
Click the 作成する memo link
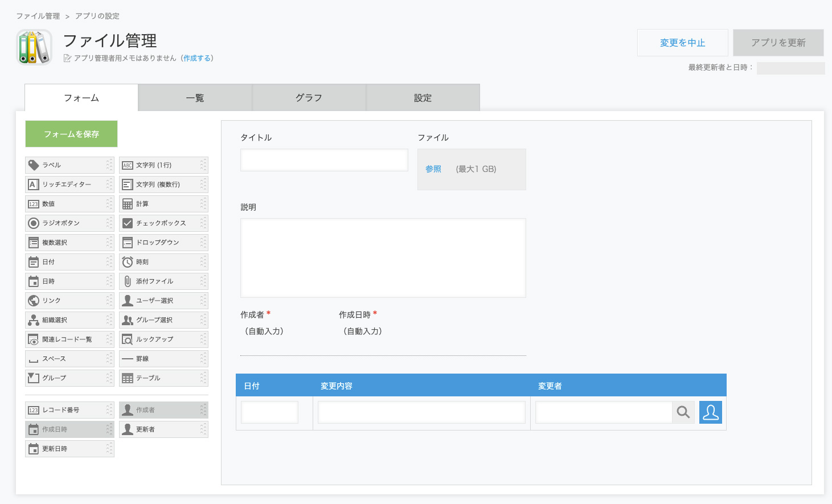(x=197, y=58)
